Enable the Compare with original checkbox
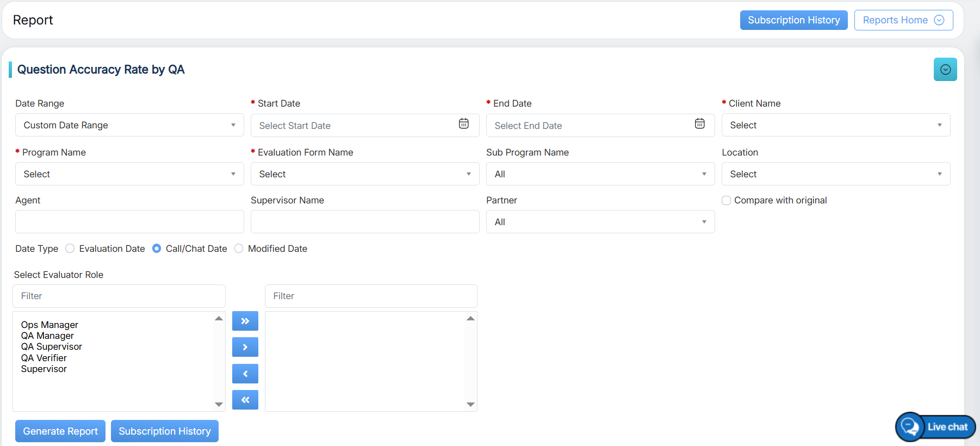The width and height of the screenshot is (980, 446). click(x=726, y=201)
